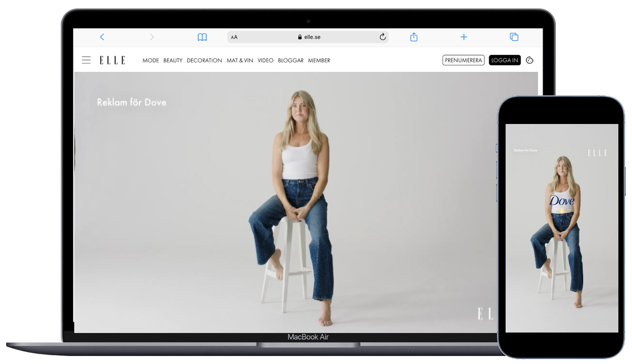The image size is (632, 364).
Task: Add a new tab with plus icon
Action: click(x=464, y=37)
